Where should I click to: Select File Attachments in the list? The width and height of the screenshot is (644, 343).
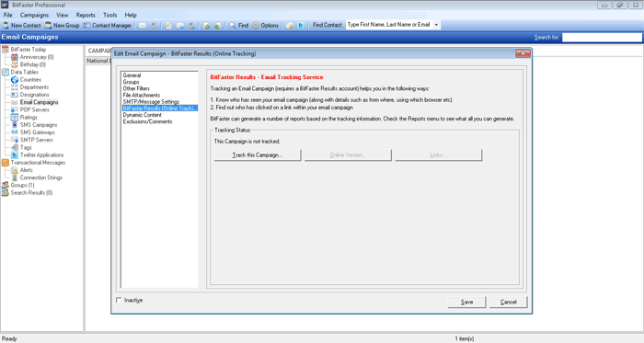click(x=142, y=96)
